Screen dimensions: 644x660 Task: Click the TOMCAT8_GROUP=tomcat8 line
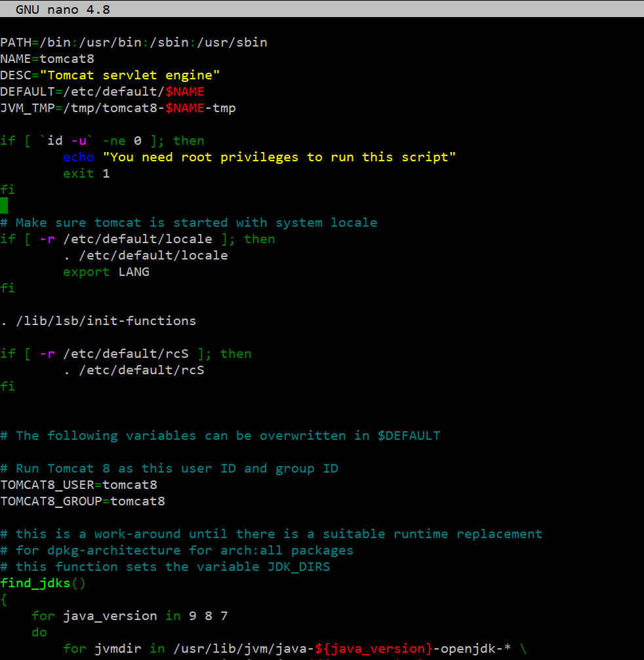coord(83,501)
